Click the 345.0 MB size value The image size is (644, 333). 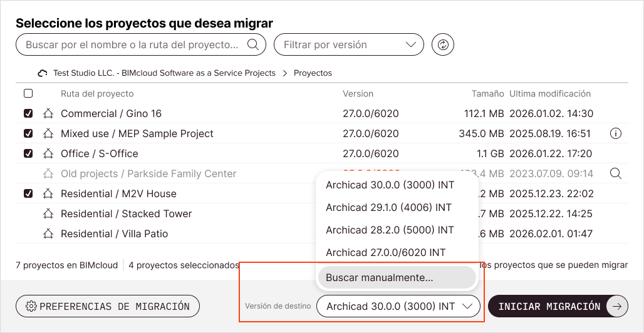point(481,133)
